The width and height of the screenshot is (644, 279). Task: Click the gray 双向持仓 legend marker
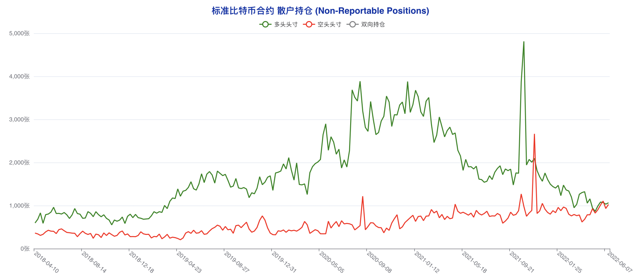click(353, 24)
